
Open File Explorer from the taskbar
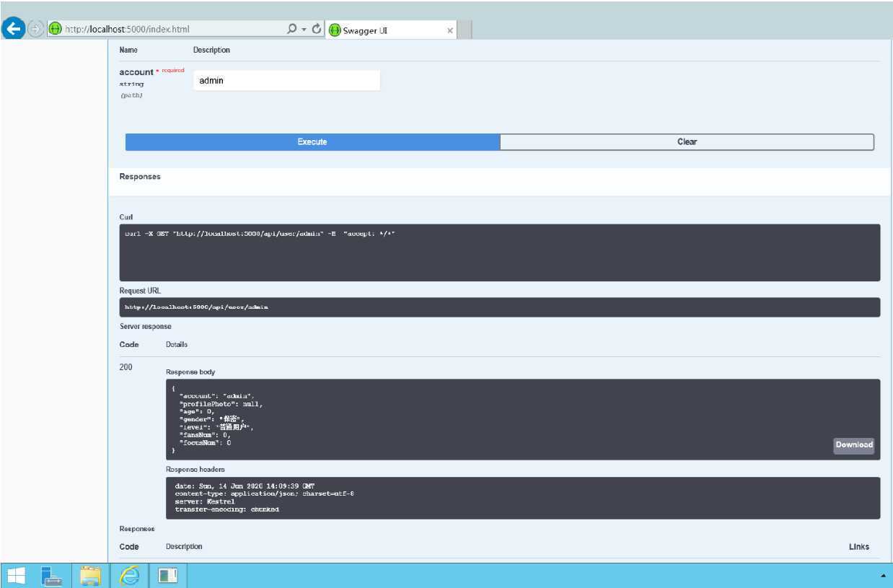click(x=90, y=575)
